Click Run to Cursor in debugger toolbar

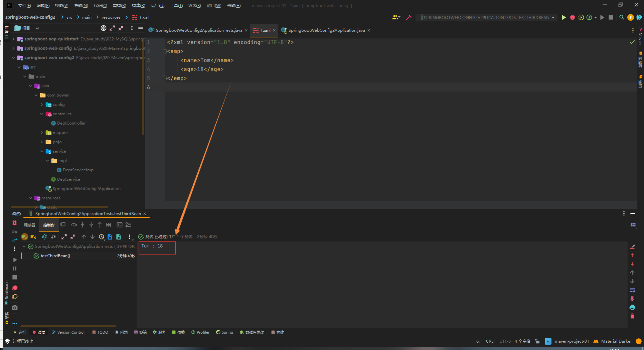(x=109, y=225)
